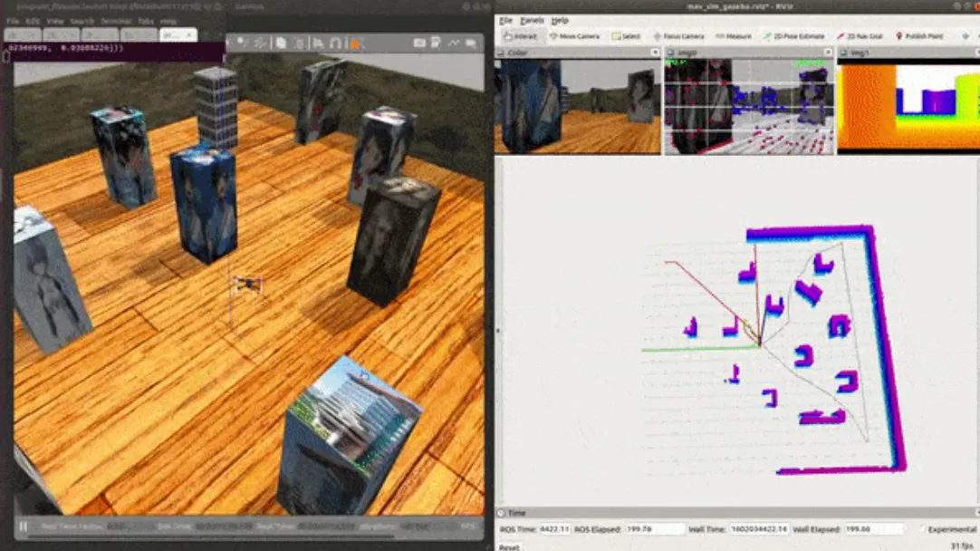Activate the Move Camera tool
This screenshot has width=980, height=551.
coord(574,36)
